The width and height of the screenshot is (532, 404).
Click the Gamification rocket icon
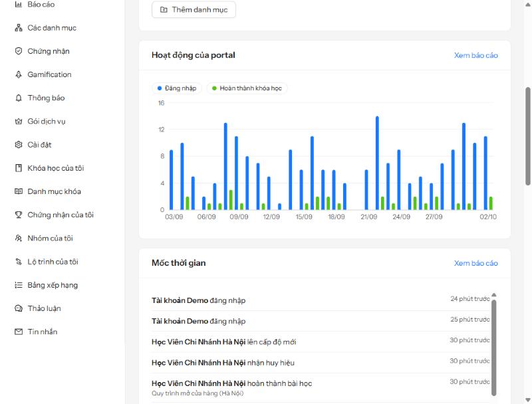(19, 74)
